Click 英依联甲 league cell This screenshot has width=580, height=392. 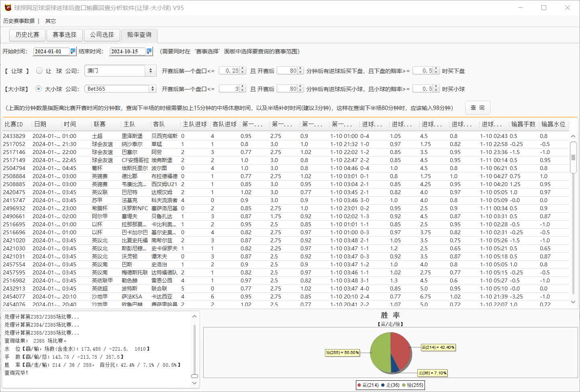coord(102,280)
